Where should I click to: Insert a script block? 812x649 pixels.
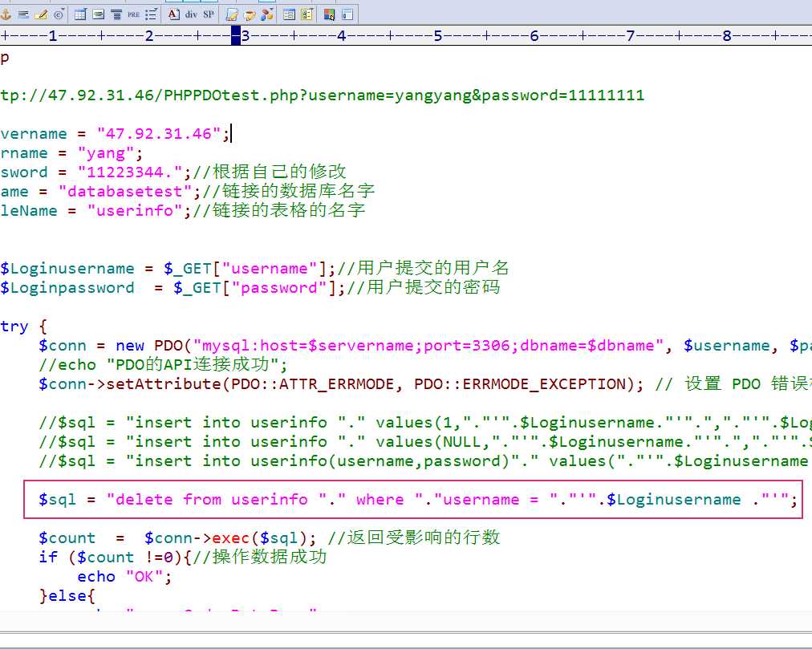click(x=232, y=14)
